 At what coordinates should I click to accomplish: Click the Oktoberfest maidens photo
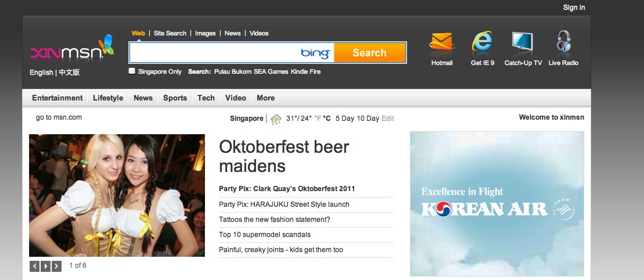117,195
